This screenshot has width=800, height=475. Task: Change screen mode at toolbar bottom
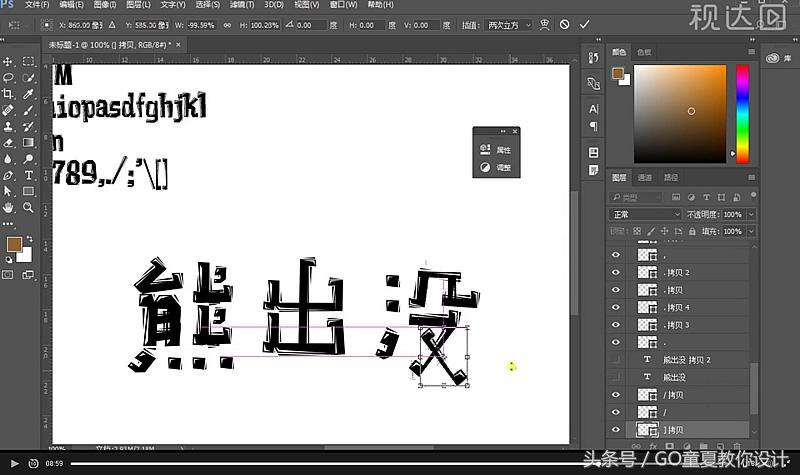[28, 274]
